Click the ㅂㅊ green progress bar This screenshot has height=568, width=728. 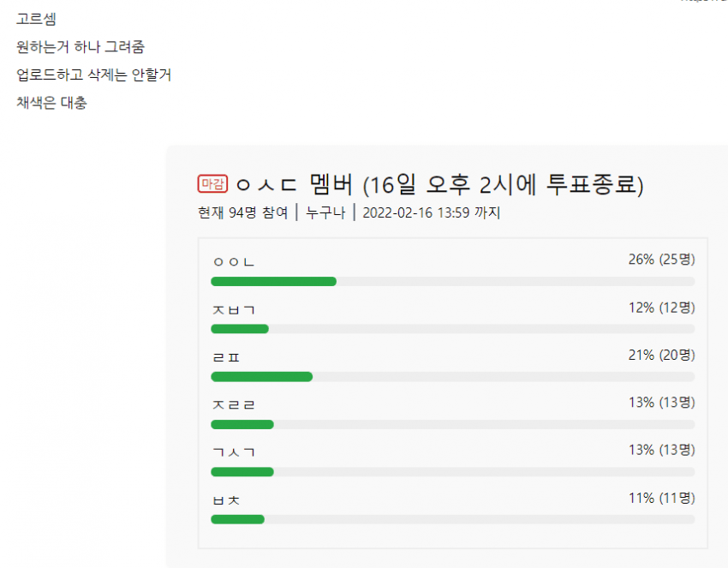[x=238, y=519]
